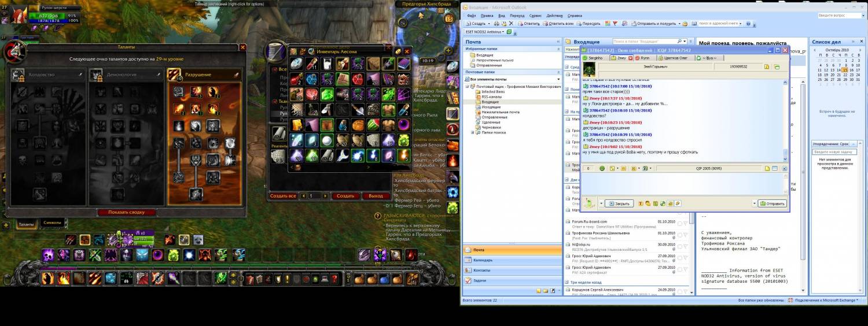The height and width of the screenshot is (326, 868).
Task: Expand the Папки поиска tree node
Action: point(472,132)
